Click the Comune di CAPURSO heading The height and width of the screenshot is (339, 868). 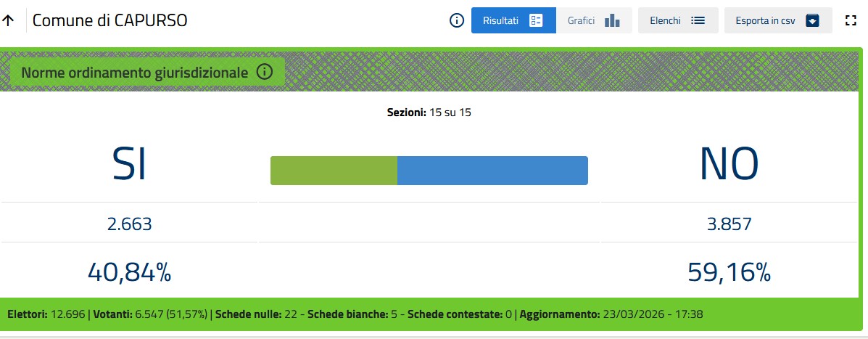109,20
